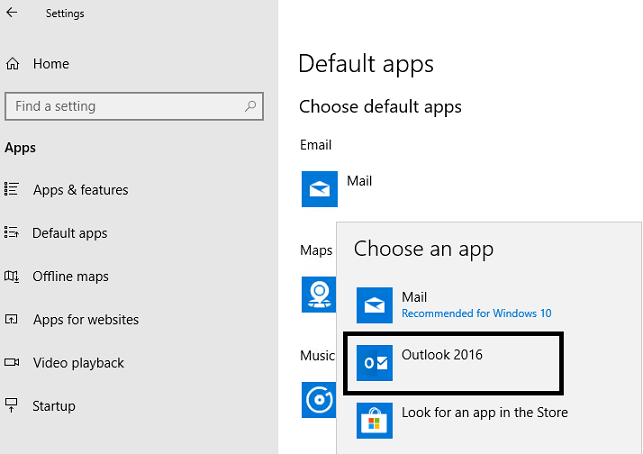The width and height of the screenshot is (643, 454).
Task: Click the Choose an app heading
Action: 424,249
